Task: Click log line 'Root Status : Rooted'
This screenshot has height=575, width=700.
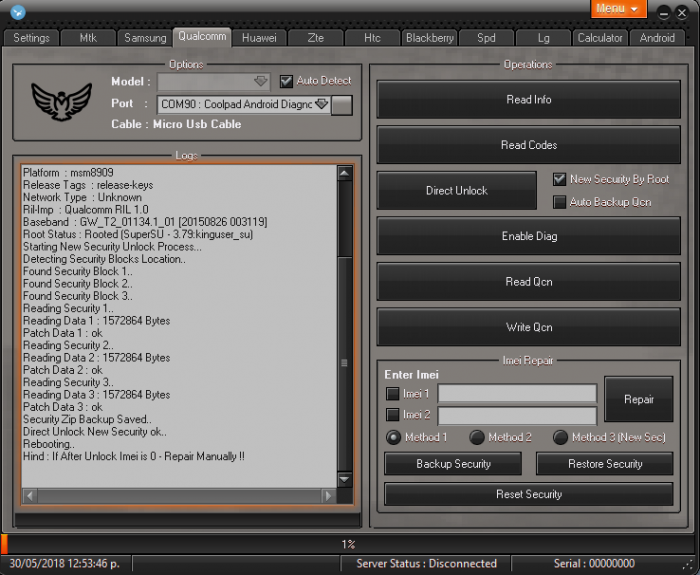Action: click(x=138, y=234)
